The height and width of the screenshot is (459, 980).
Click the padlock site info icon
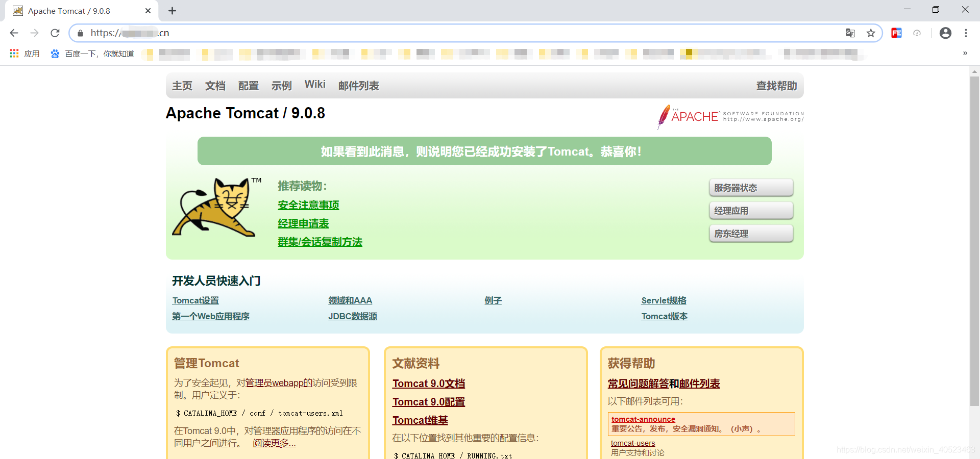pos(80,33)
